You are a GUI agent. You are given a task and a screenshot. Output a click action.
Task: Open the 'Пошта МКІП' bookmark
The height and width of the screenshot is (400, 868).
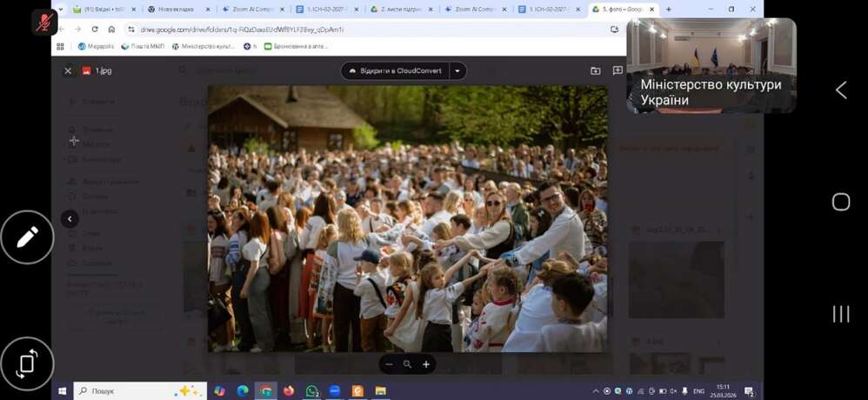(142, 46)
